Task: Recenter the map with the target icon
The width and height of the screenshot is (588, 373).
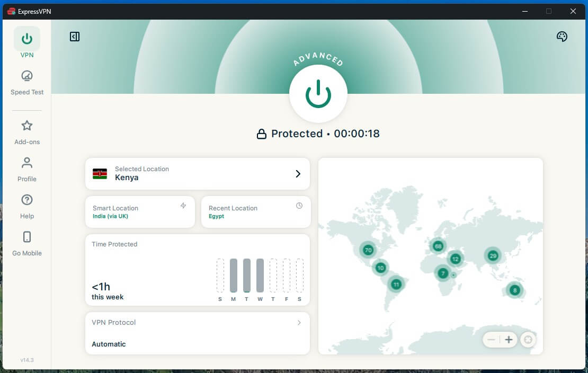Action: (528, 340)
